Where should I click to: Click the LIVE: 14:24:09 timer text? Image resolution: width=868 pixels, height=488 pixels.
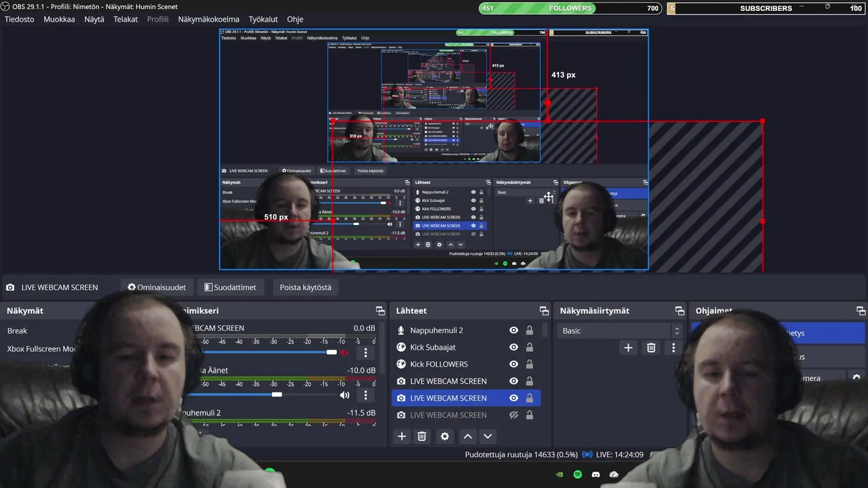[619, 455]
